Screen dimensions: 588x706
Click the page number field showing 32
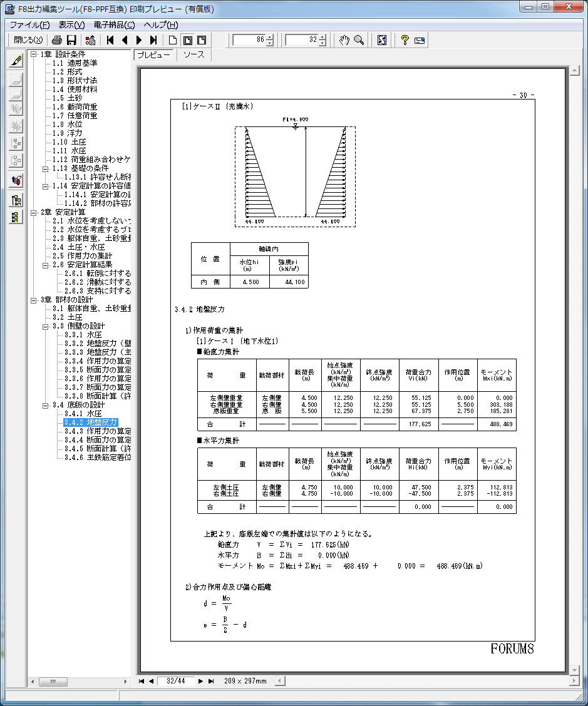[301, 40]
